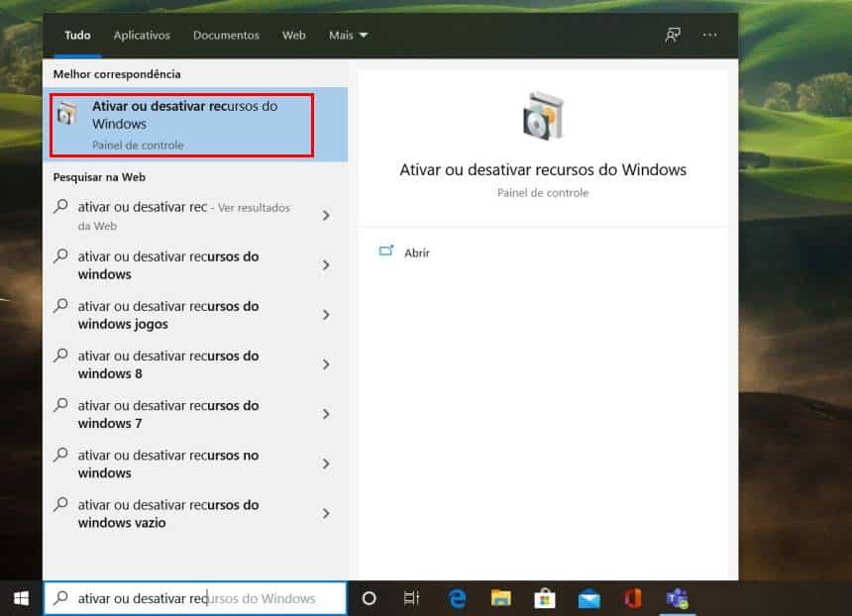This screenshot has width=852, height=616.
Task: Click the Abrir open icon
Action: tap(386, 251)
